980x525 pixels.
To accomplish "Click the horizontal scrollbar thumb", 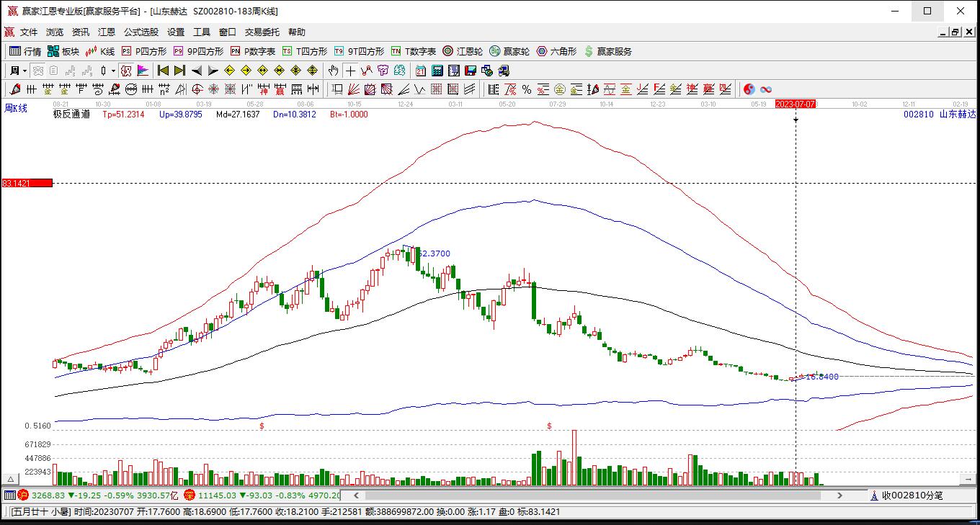I will pyautogui.click(x=592, y=495).
